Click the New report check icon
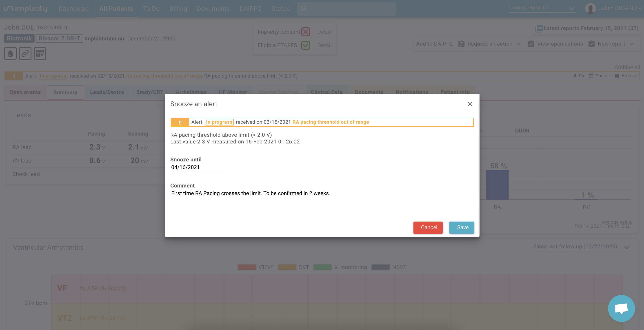644x330 pixels. coord(591,44)
